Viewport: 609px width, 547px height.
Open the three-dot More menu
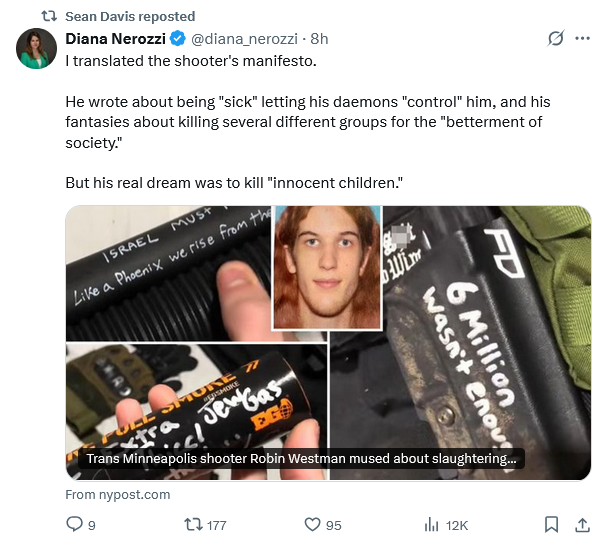pyautogui.click(x=583, y=39)
